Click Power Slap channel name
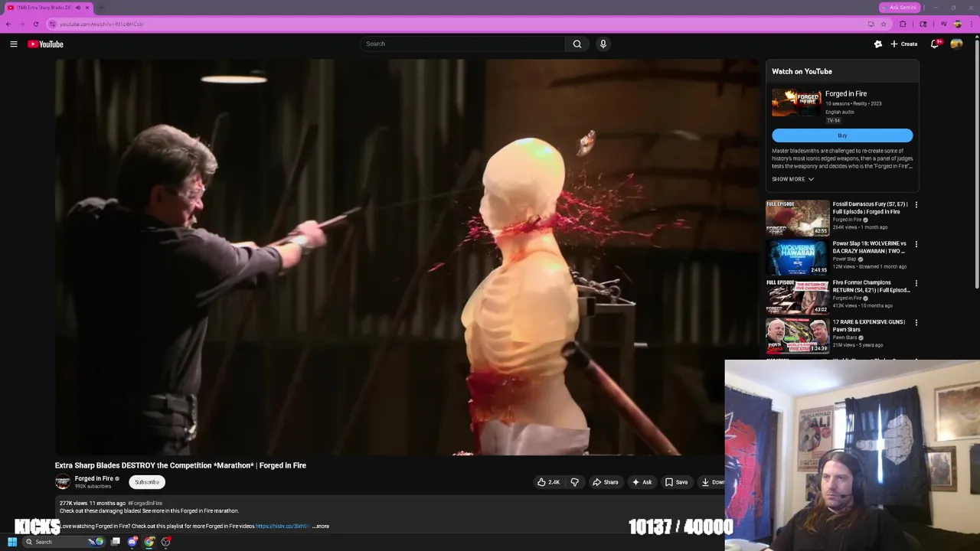Viewport: 980px width, 551px height. click(844, 259)
